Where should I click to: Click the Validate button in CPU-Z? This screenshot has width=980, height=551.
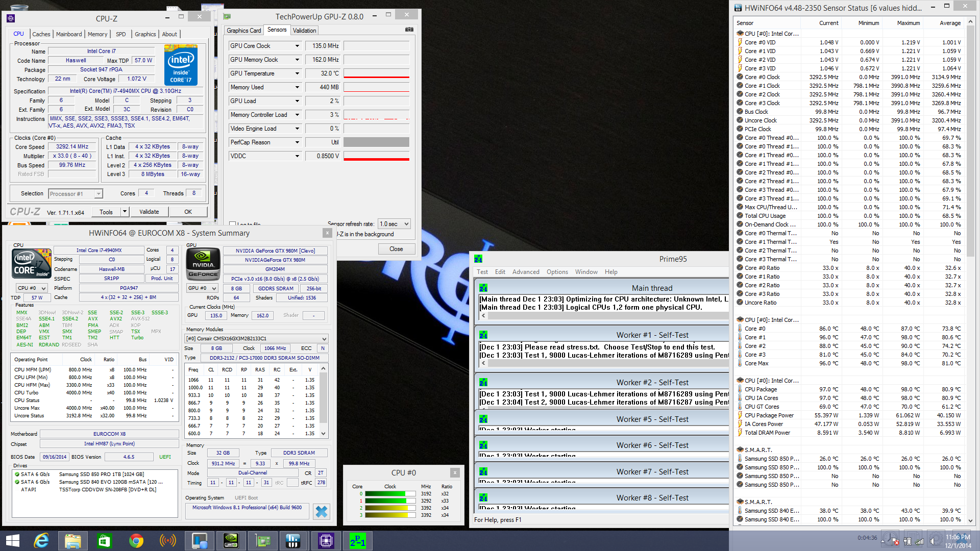coord(149,212)
